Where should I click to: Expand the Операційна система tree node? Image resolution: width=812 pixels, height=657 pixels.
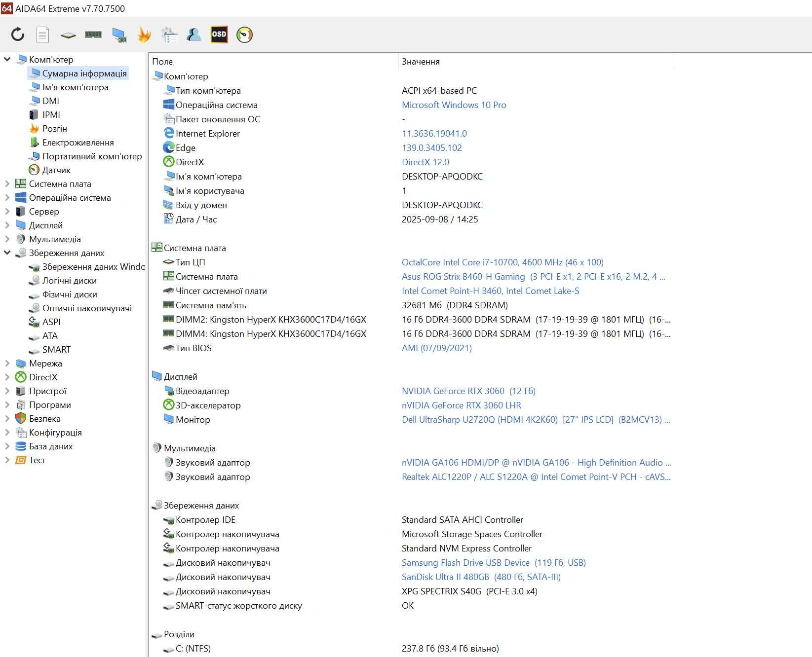7,197
